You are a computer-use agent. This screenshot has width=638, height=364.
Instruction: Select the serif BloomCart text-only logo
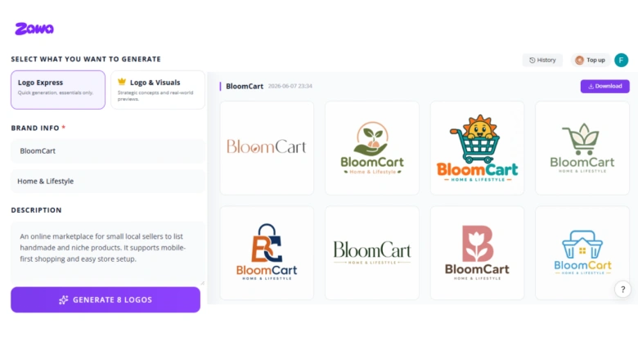pyautogui.click(x=267, y=148)
